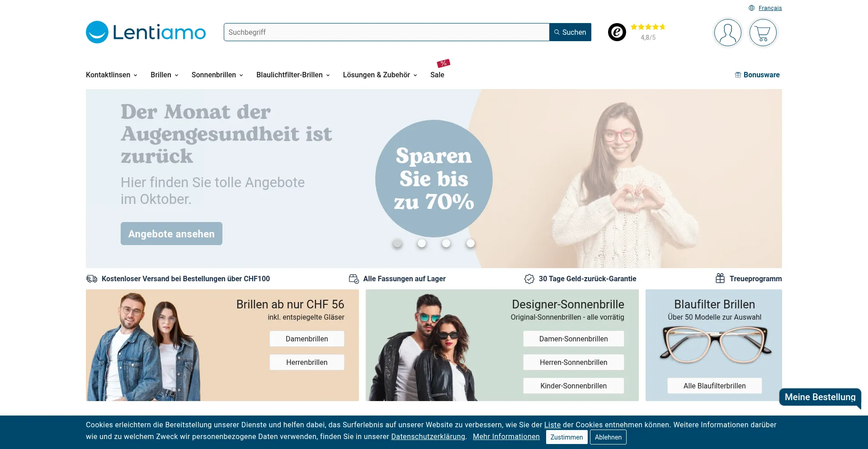Open the user account profile icon
This screenshot has width=868, height=449.
(727, 33)
